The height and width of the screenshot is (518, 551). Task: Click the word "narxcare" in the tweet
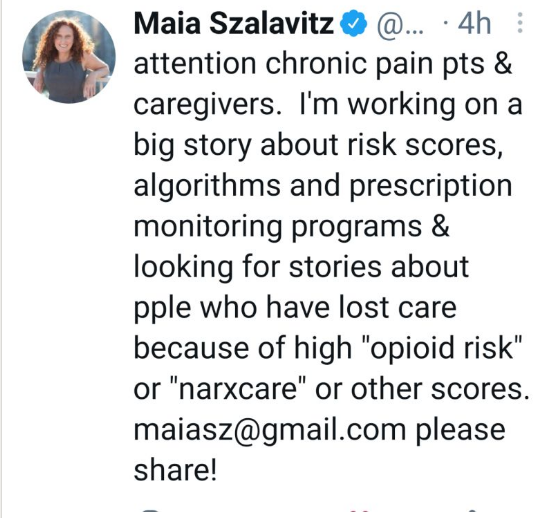click(238, 389)
